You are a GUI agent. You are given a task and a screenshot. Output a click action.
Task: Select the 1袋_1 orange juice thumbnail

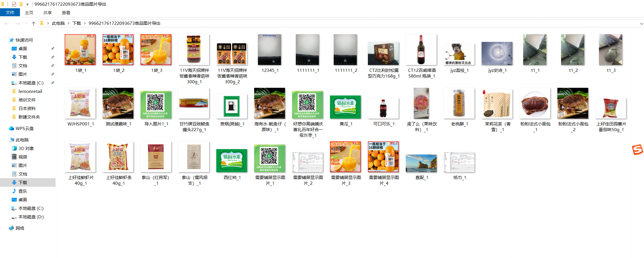[80, 50]
